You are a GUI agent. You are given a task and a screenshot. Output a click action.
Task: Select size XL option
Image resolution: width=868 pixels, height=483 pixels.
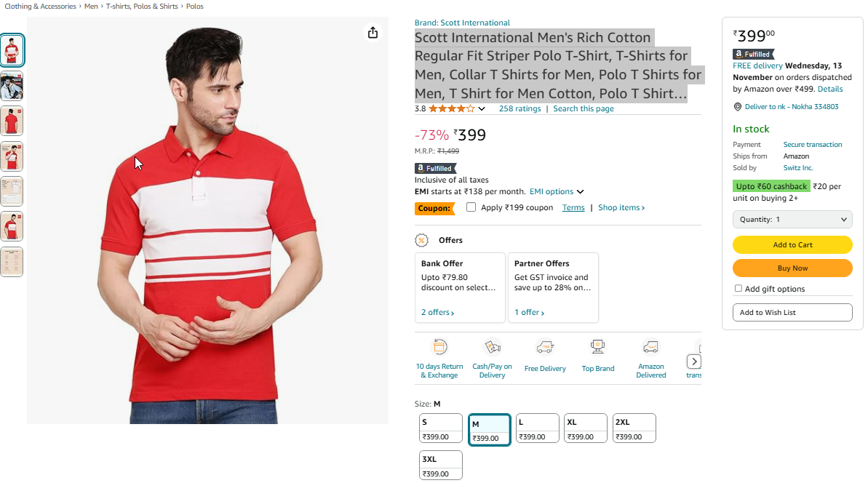(x=585, y=428)
